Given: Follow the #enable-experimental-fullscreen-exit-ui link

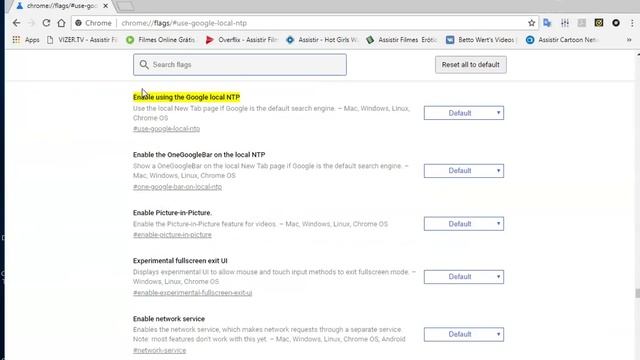Looking at the screenshot, I should (x=192, y=293).
